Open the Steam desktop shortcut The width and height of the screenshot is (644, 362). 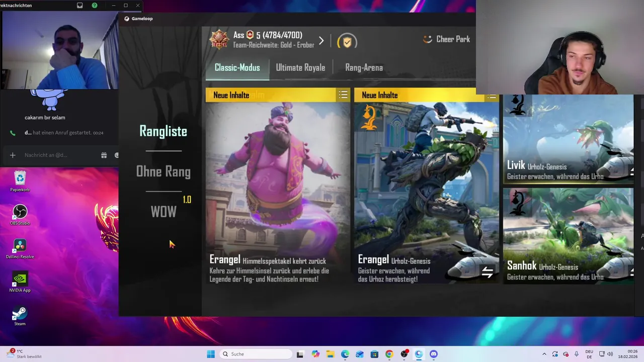[20, 316]
